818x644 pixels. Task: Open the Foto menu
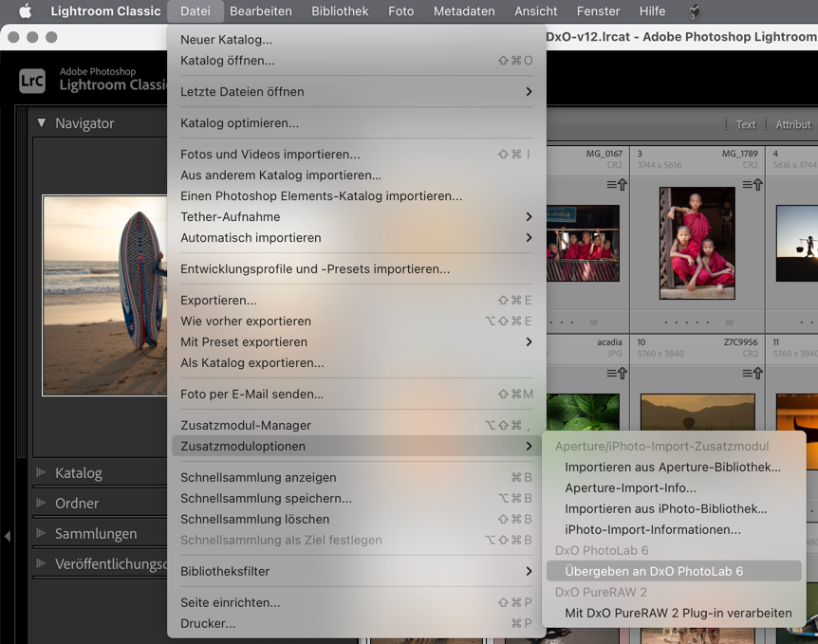tap(400, 11)
